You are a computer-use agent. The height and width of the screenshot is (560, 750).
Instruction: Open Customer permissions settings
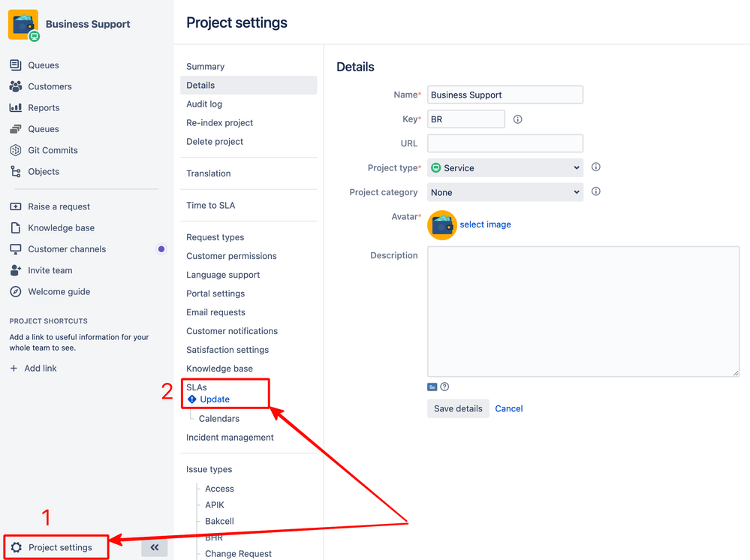[x=231, y=256]
